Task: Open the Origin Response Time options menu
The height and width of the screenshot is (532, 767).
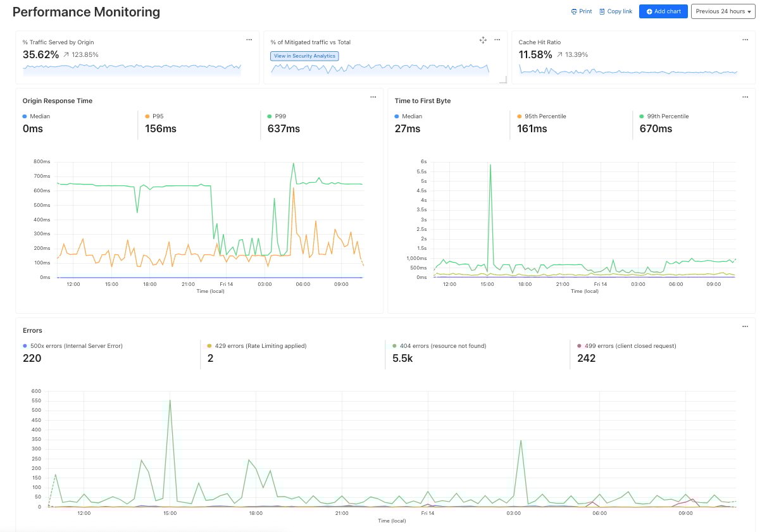Action: [x=373, y=97]
